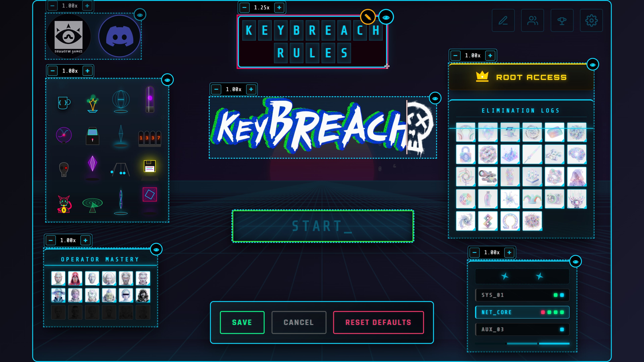Click the progress bar below AUX_03
The image size is (644, 362).
(x=522, y=344)
